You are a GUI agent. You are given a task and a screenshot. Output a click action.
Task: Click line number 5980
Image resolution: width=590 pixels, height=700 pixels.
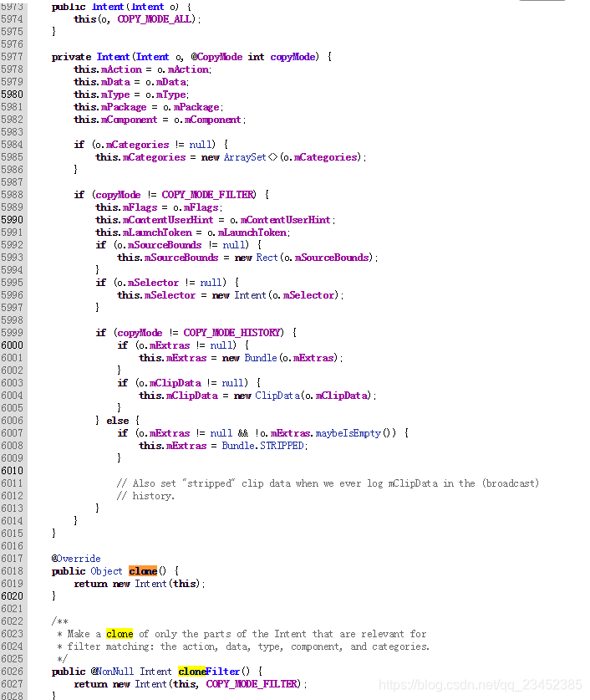(12, 95)
